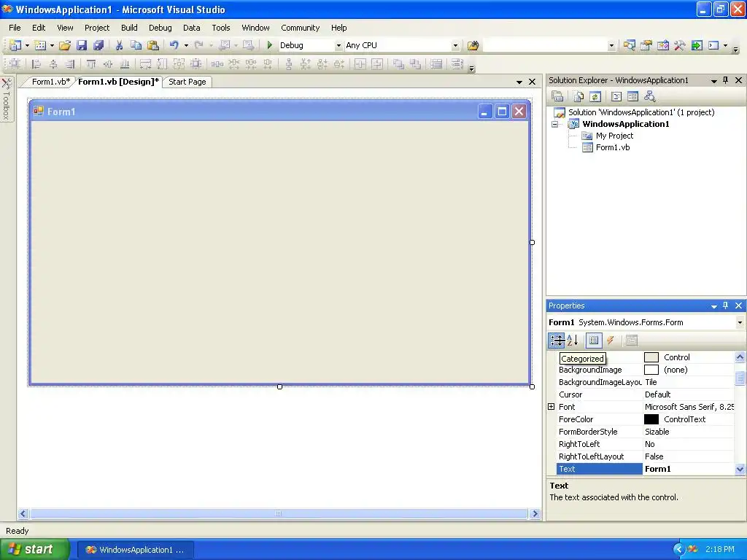Open the Build menu
This screenshot has width=747, height=560.
pyautogui.click(x=129, y=28)
